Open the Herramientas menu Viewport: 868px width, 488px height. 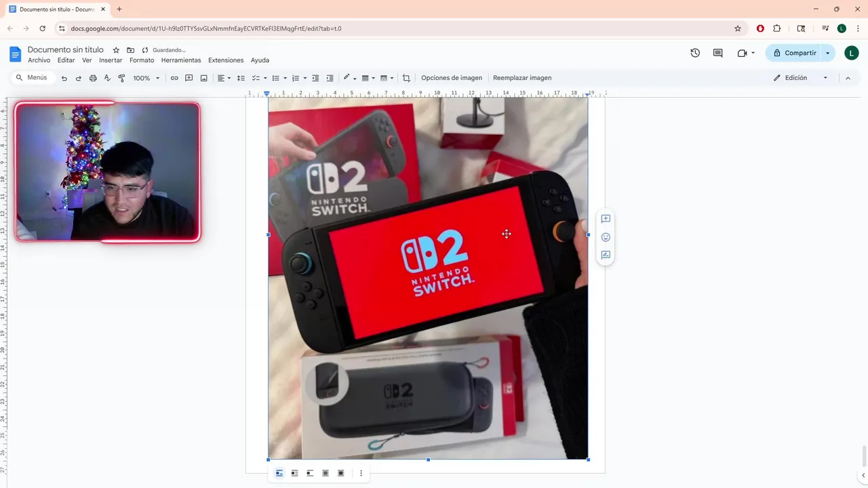(x=181, y=60)
